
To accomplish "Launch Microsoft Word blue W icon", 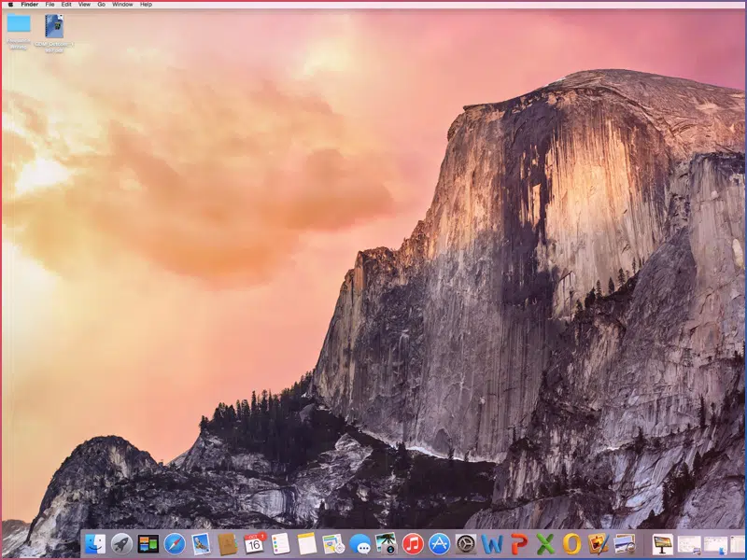I will (x=492, y=544).
